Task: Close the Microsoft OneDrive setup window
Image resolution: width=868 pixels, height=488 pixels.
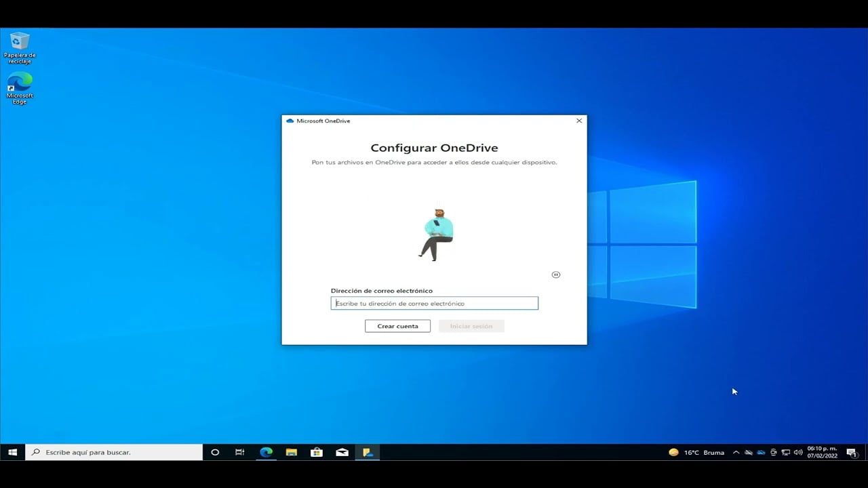Action: point(579,121)
